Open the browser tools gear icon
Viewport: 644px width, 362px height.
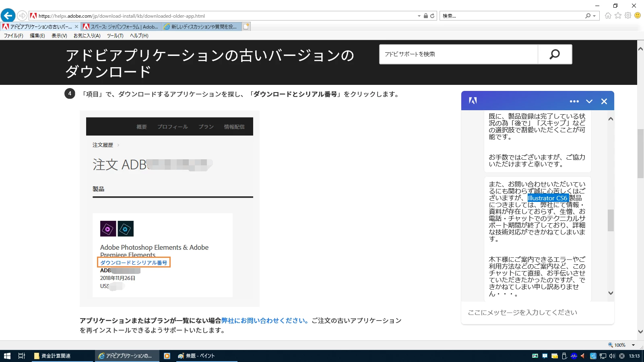click(628, 15)
